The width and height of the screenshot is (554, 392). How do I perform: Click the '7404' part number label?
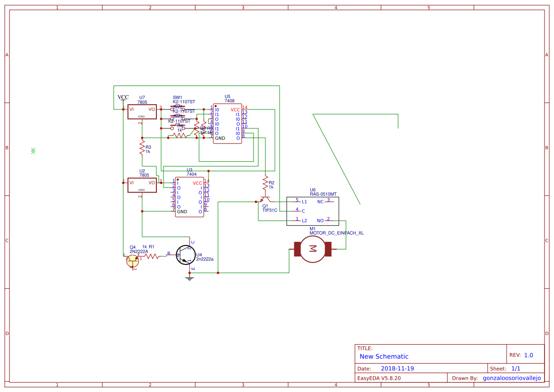[x=191, y=174]
